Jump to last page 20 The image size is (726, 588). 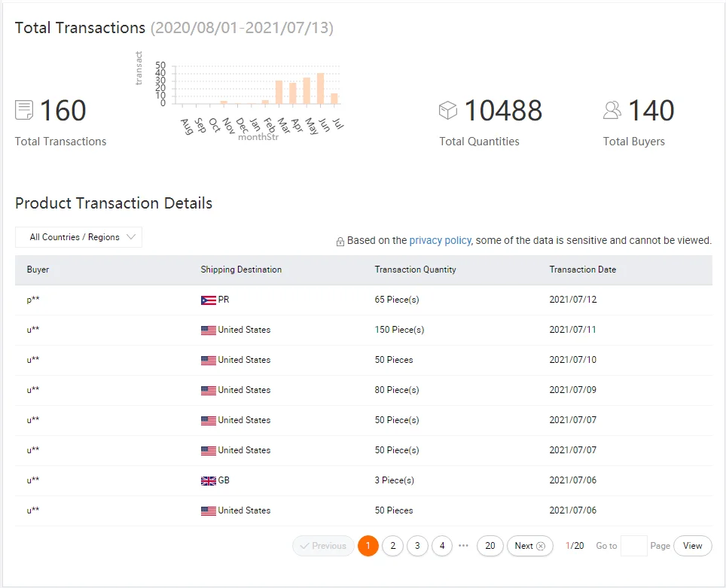(490, 546)
